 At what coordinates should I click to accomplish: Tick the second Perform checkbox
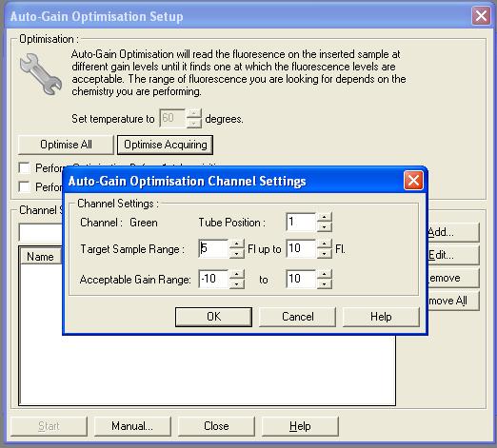[x=25, y=186]
